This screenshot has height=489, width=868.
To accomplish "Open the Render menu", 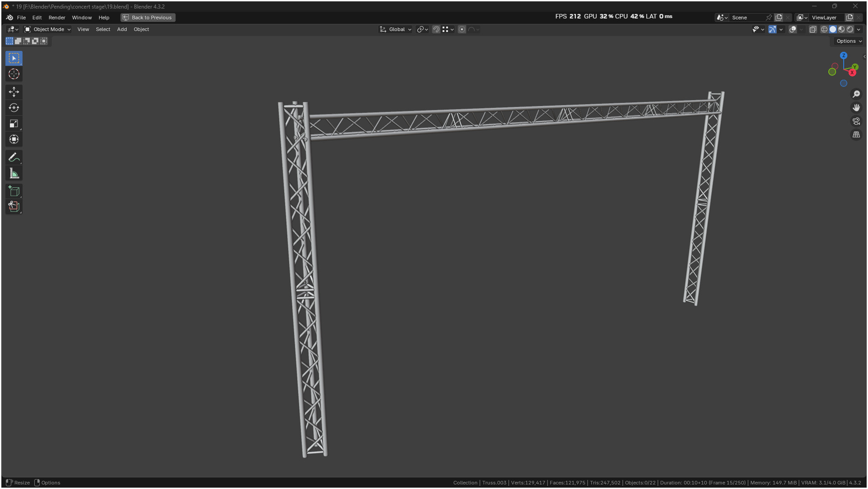I will click(x=57, y=18).
